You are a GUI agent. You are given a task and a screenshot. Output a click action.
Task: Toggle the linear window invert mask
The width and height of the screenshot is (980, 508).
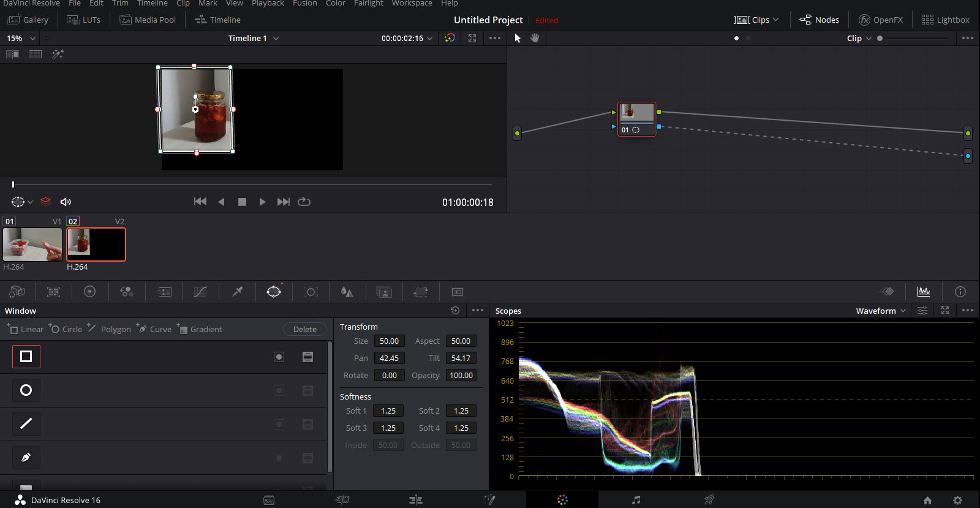279,357
